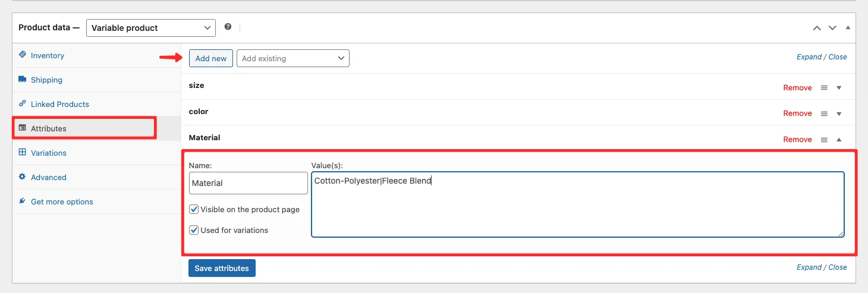Collapse the Product data panel triangle
Viewport: 868px width, 293px height.
(848, 28)
